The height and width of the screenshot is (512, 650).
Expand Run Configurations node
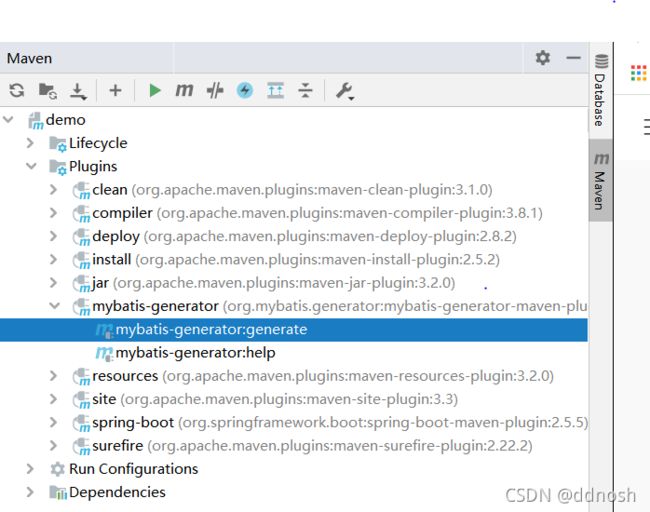point(30,468)
